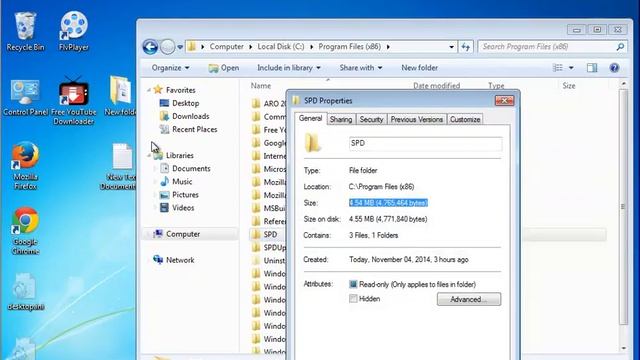The image size is (640, 360).
Task: Sort by the Size column header
Action: (569, 86)
